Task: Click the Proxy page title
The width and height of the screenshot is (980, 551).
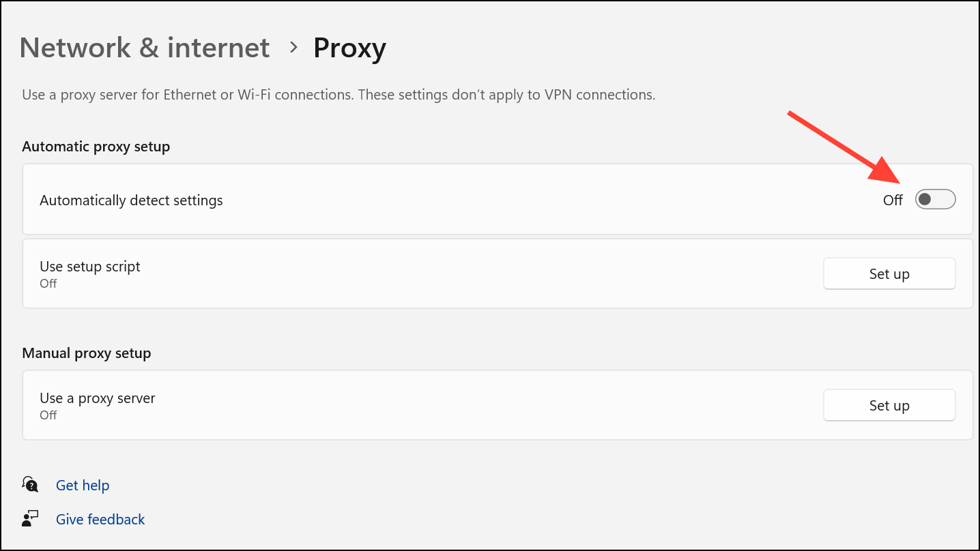Action: [349, 48]
